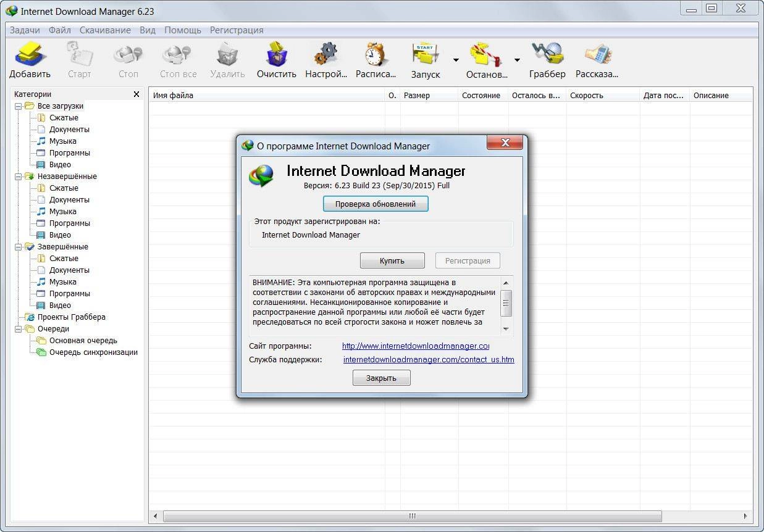The width and height of the screenshot is (764, 532).
Task: Sort by Описание column header
Action: pos(721,96)
